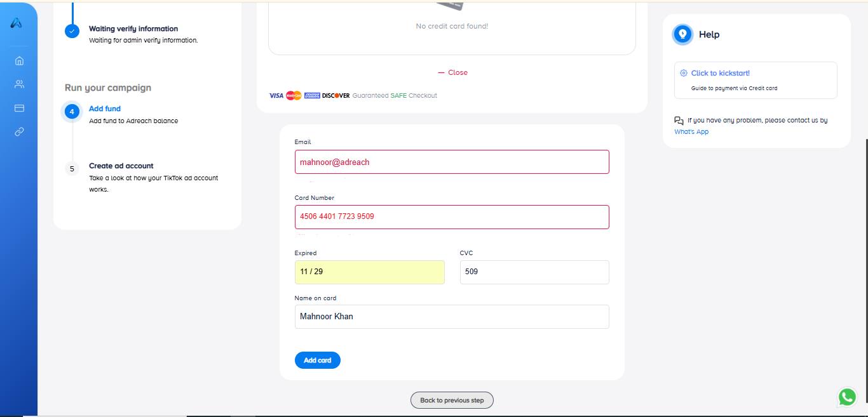Viewport: 868px width, 417px height.
Task: Open the What's App contact link
Action: coord(691,132)
